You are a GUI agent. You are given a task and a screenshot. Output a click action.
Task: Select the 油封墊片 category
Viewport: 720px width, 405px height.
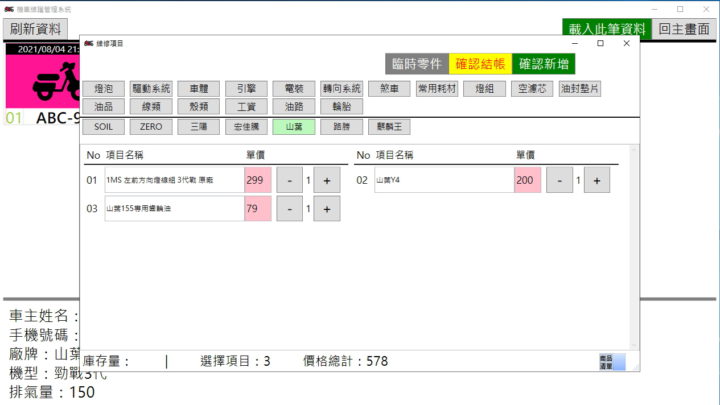pos(580,88)
